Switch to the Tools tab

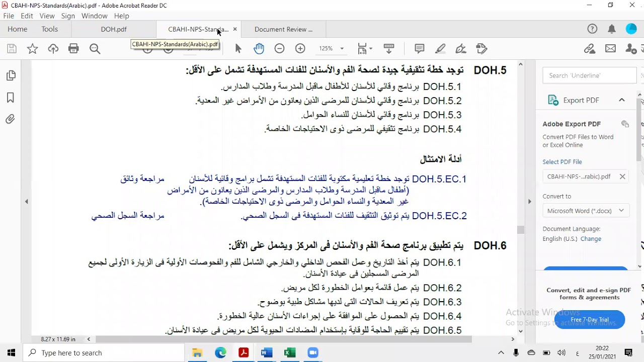click(50, 29)
